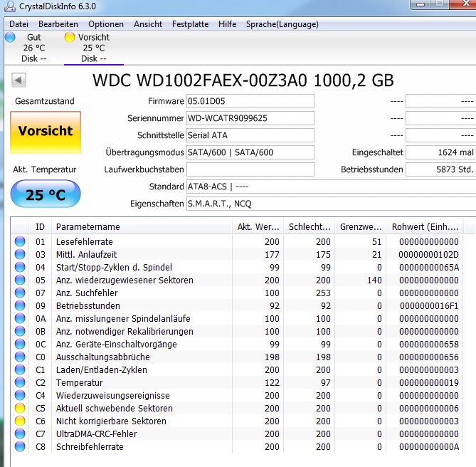Click status icon of Temperatur C2 row
The width and height of the screenshot is (476, 467).
tap(20, 382)
